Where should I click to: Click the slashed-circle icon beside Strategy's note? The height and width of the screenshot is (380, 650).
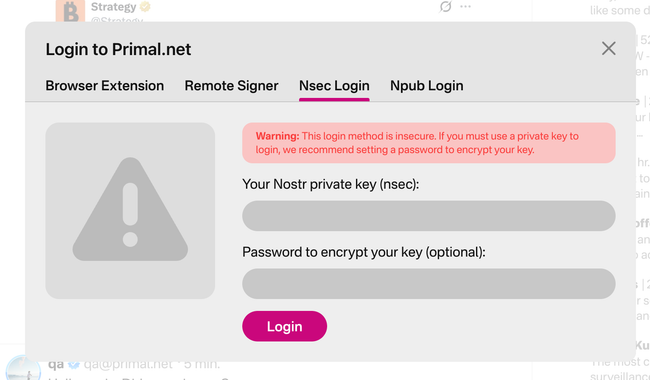point(445,7)
